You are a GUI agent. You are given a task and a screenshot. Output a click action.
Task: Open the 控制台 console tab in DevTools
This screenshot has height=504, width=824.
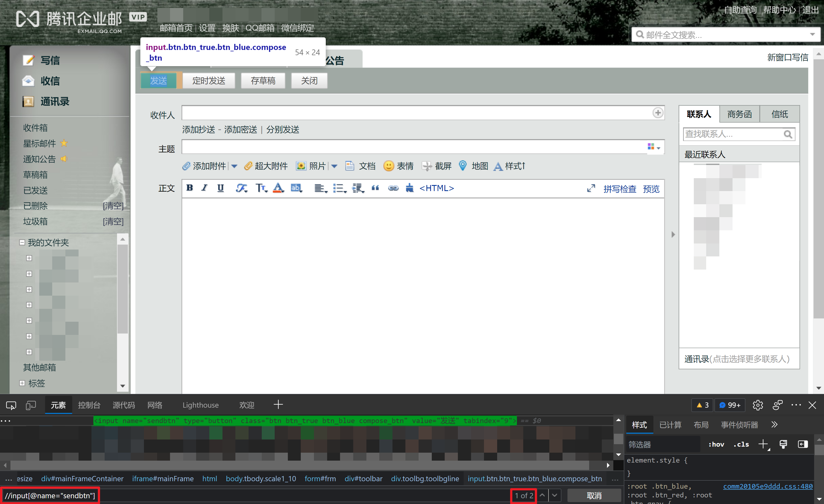(89, 405)
